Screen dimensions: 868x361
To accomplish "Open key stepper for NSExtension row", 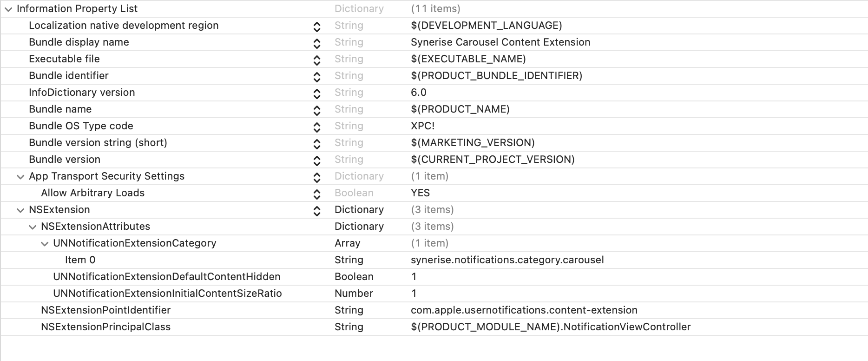I will [x=317, y=211].
